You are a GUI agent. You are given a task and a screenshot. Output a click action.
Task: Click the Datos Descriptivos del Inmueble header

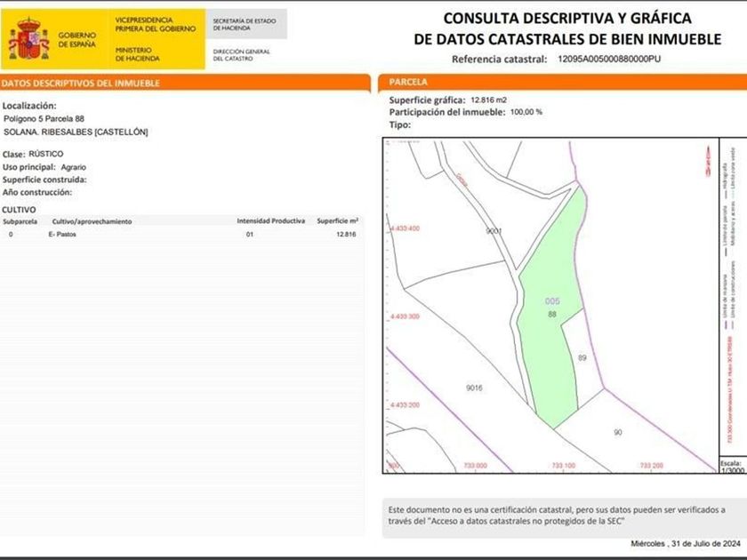pyautogui.click(x=80, y=83)
